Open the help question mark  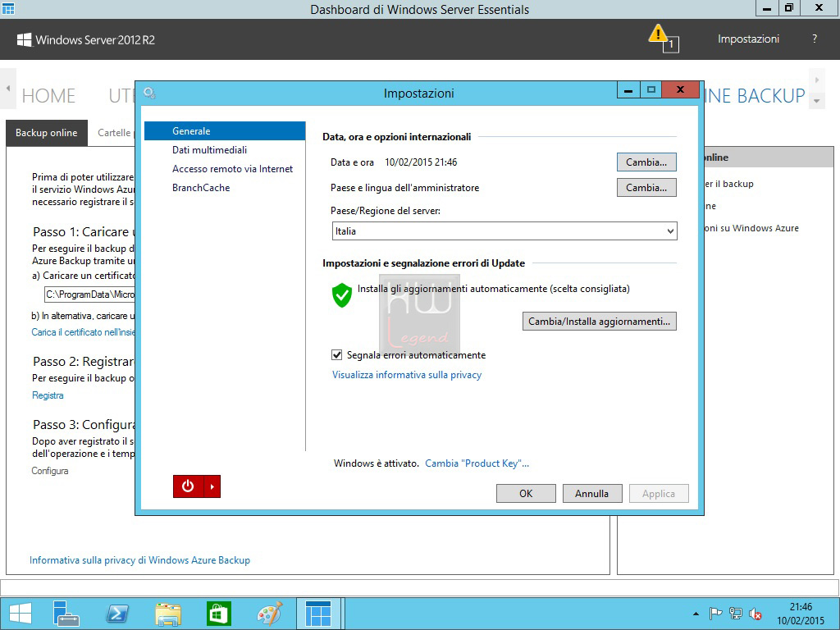pos(815,39)
